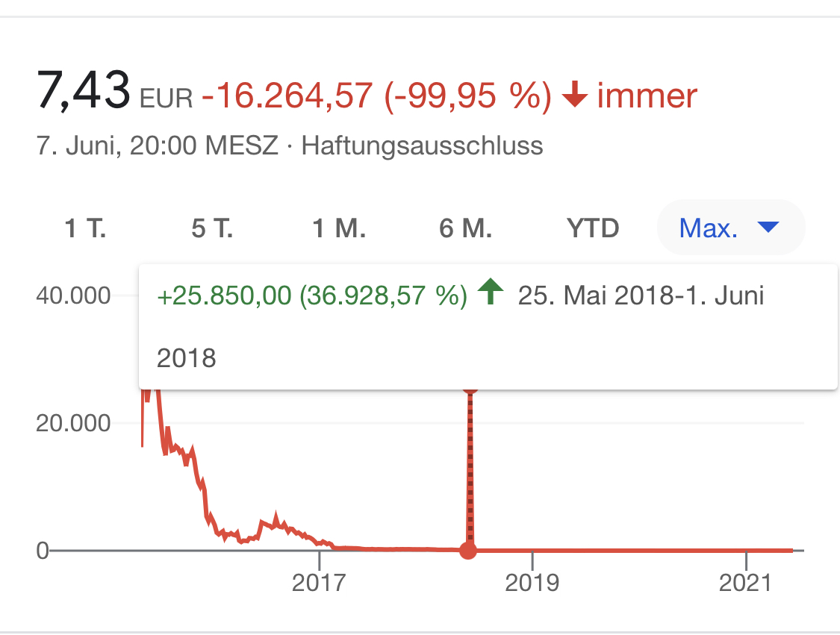This screenshot has width=840, height=635.
Task: Click the red loss value -16.264,57
Action: 284,96
